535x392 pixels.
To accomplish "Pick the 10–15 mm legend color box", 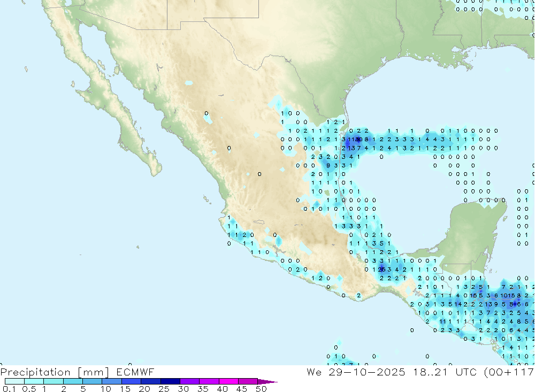I will pyautogui.click(x=112, y=381).
